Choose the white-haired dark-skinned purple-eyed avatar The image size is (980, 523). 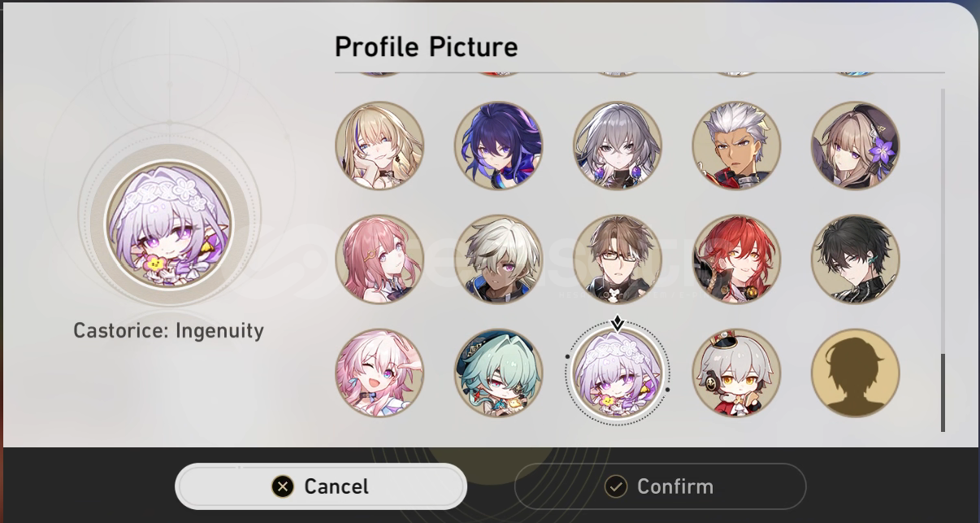pos(498,259)
